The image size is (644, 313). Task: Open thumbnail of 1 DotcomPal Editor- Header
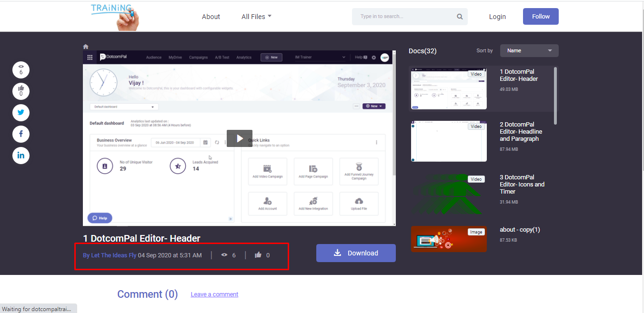pos(449,88)
